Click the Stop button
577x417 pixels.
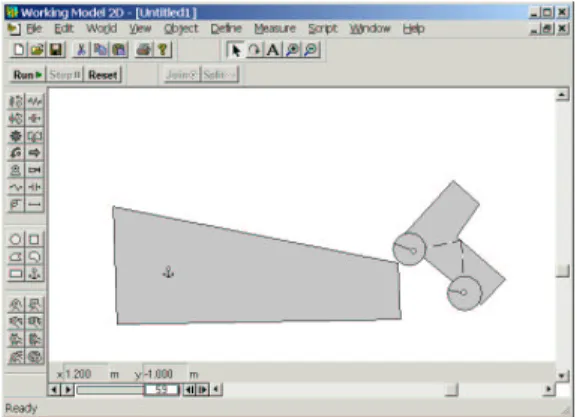(x=65, y=75)
